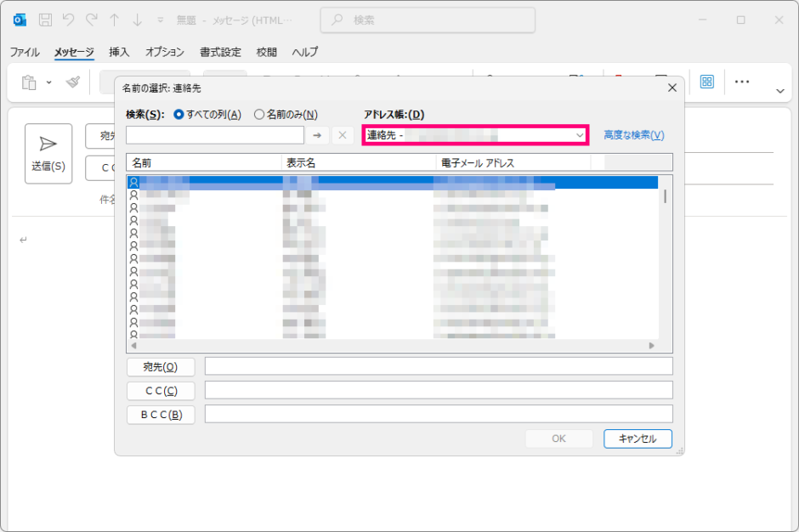Viewport: 799px width, 532px height.
Task: Select the Paste clipboard icon on the ribbon
Action: (30, 81)
